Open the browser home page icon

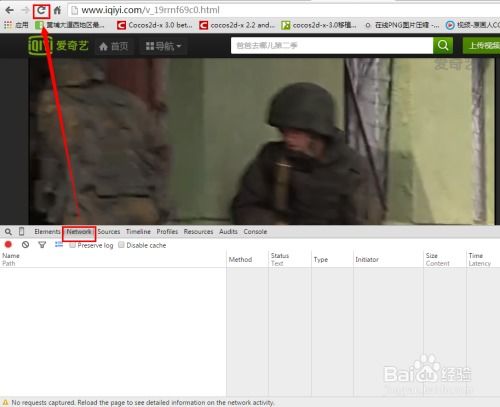tap(57, 10)
